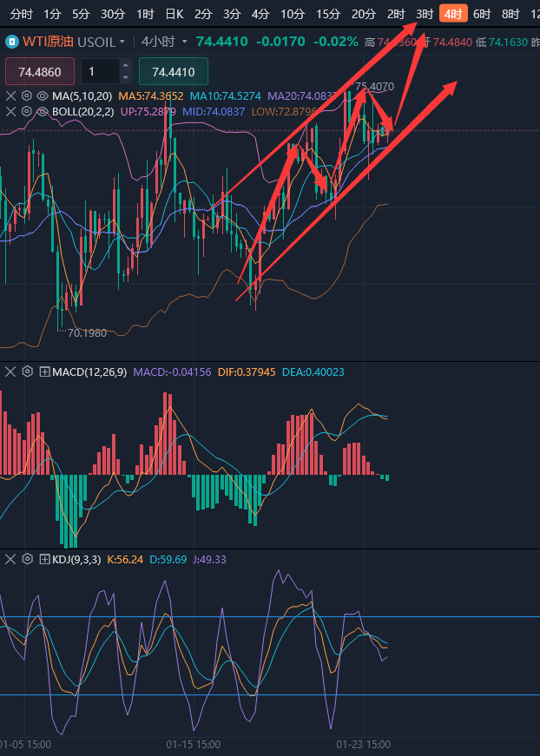Switch to the 分时 timeframe tab

click(21, 15)
